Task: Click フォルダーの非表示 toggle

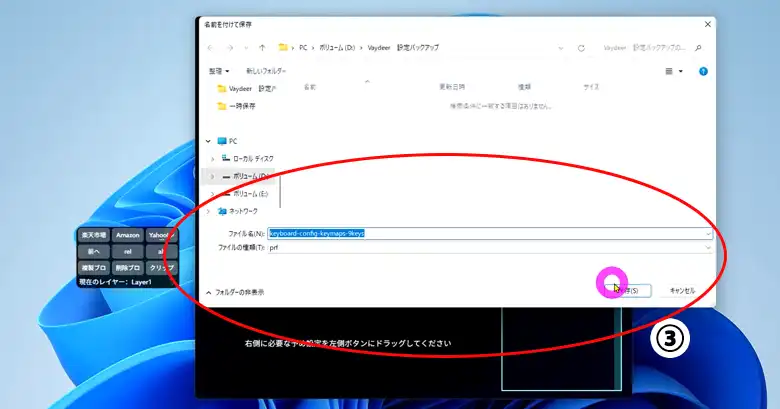Action: pos(235,293)
